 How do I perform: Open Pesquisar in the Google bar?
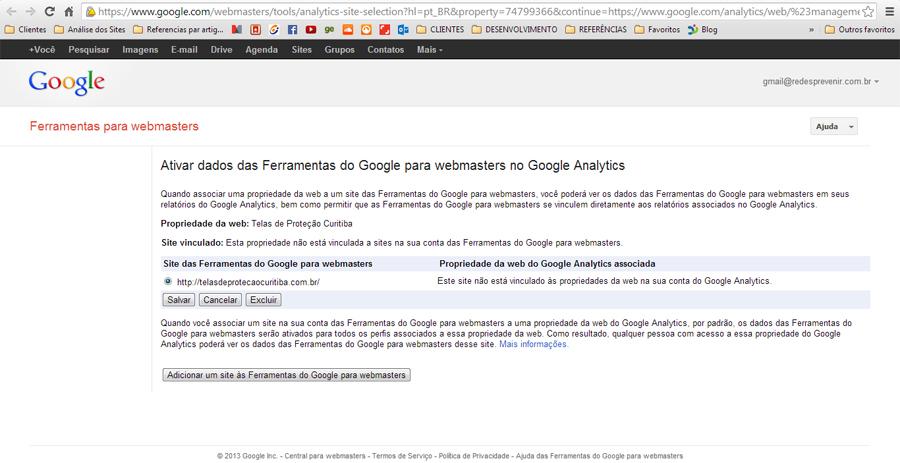coord(89,50)
